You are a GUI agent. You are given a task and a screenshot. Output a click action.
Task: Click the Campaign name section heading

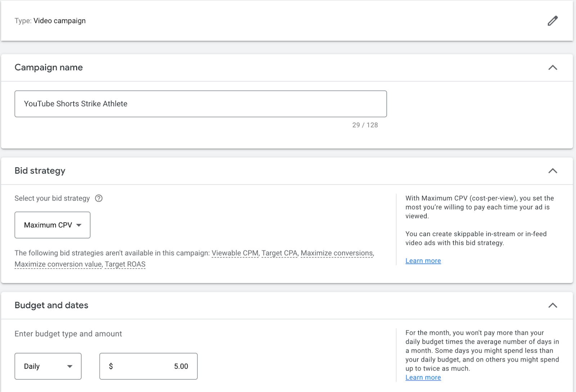pyautogui.click(x=49, y=68)
